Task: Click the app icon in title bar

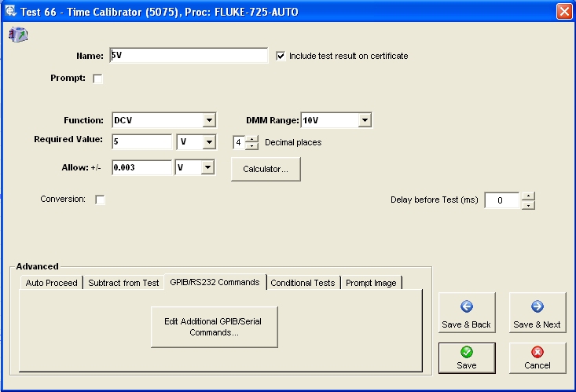Action: point(11,11)
